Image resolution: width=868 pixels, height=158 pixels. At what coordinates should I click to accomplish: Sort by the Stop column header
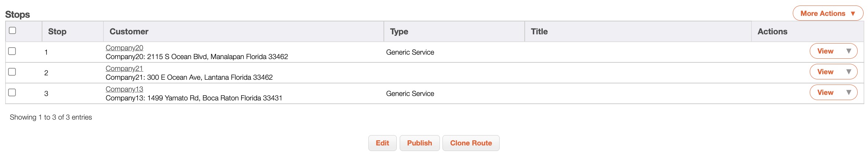pyautogui.click(x=57, y=32)
